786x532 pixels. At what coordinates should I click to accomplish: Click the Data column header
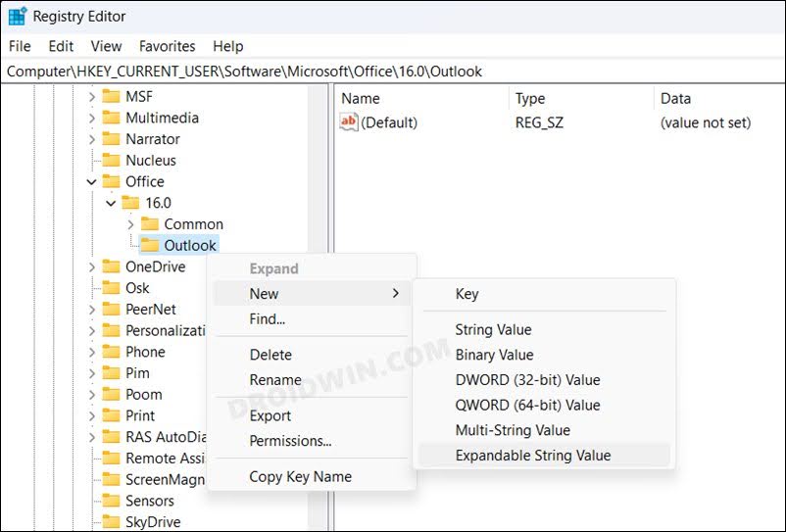point(719,98)
